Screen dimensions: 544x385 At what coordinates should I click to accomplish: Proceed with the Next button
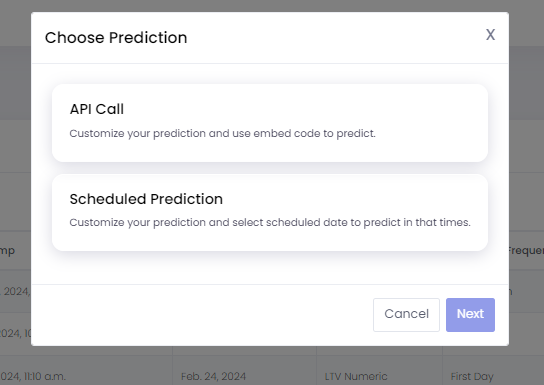point(470,315)
